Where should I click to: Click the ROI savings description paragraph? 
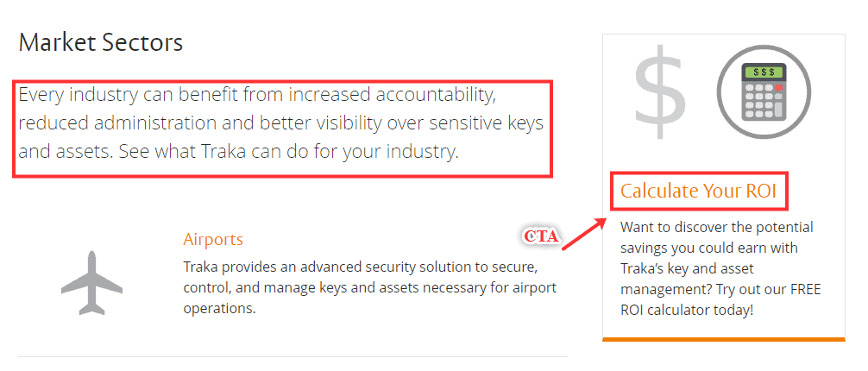pos(720,267)
